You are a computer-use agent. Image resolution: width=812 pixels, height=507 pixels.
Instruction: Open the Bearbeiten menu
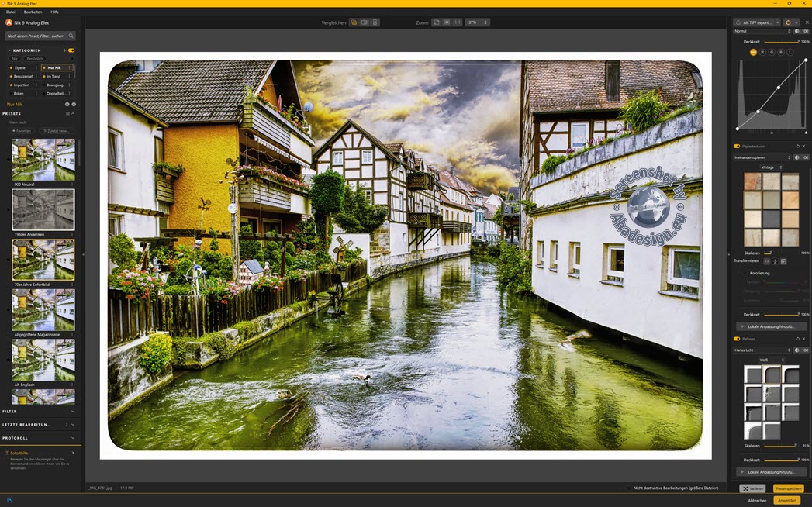[32, 12]
